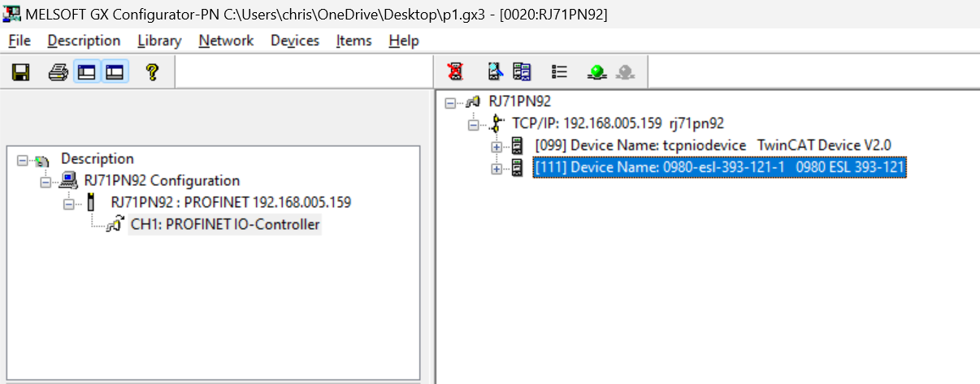Toggle the second window pane view button
Screen dimensions: 980x384
pos(115,72)
